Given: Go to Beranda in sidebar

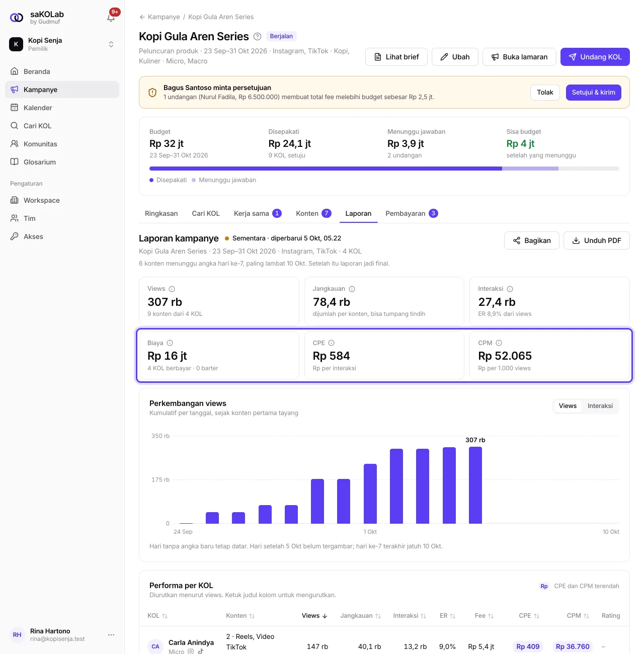Looking at the screenshot, I should [62, 71].
